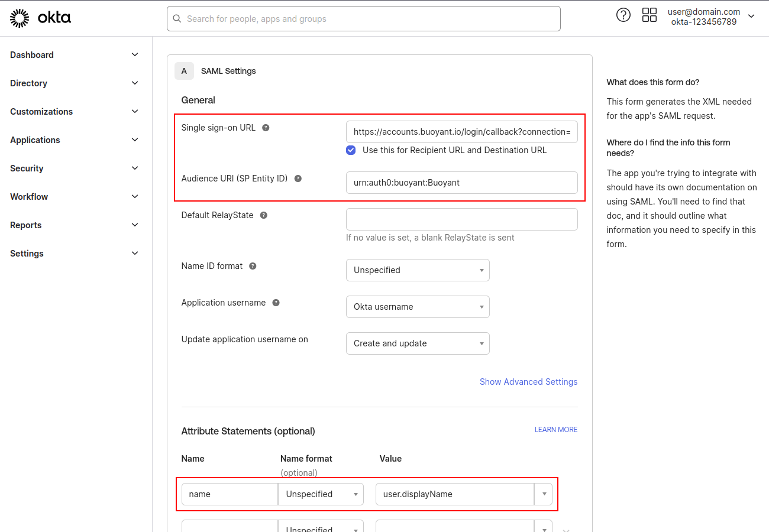Open name format dropdown in second attribute row
769x532 pixels.
tap(321, 526)
